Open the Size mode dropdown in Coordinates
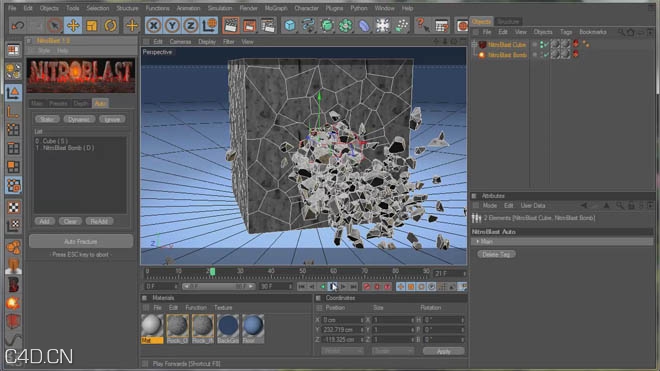The image size is (660, 371). (x=392, y=351)
